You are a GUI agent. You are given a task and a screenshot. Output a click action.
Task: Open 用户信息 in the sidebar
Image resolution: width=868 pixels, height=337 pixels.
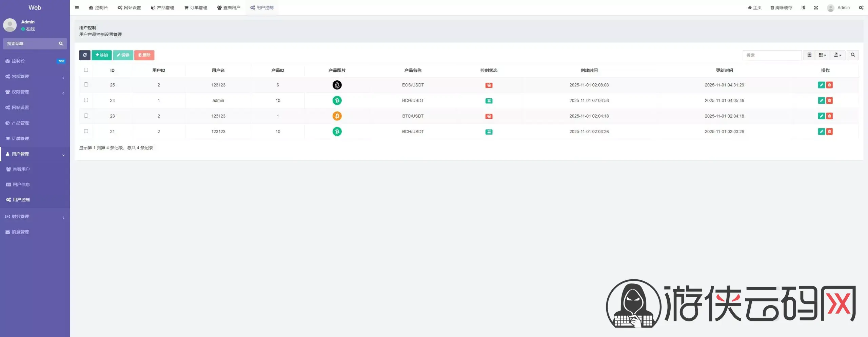coord(21,184)
